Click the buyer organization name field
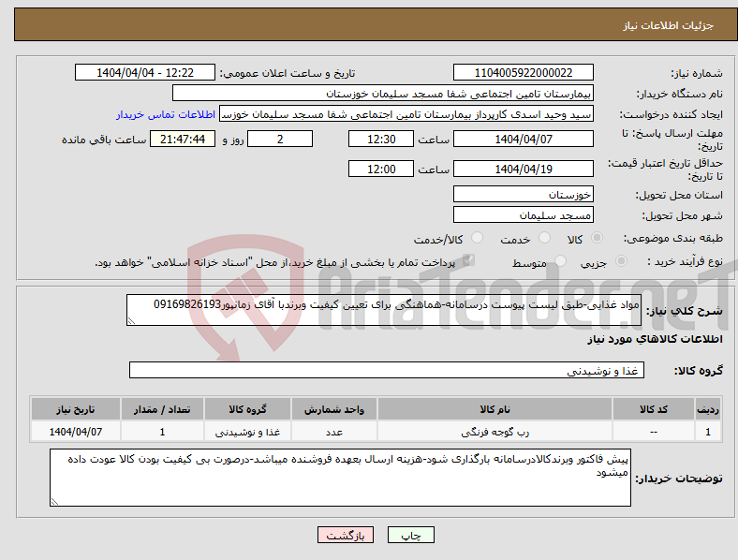 (383, 93)
